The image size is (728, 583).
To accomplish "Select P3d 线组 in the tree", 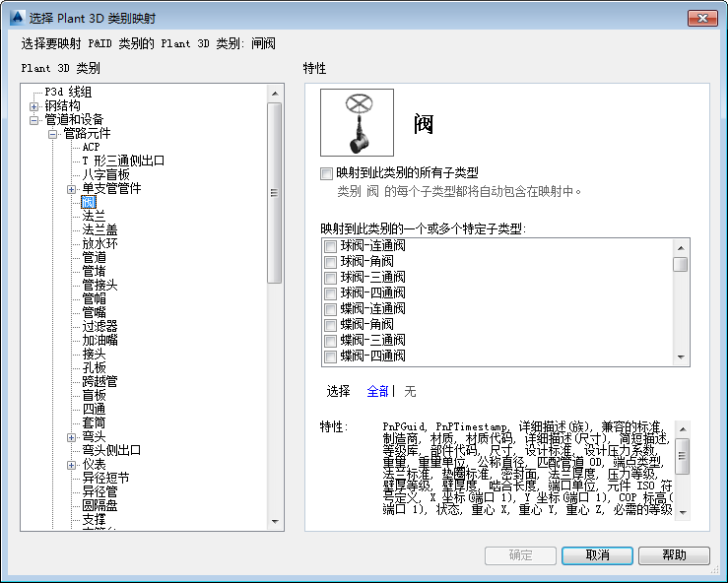I will pos(68,92).
